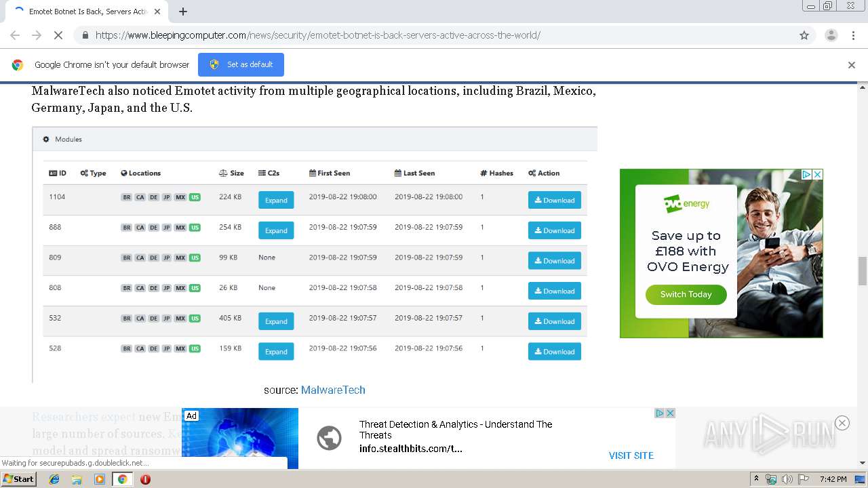Viewport: 868px width, 488px height.
Task: Click the Size column header
Action: pos(231,173)
